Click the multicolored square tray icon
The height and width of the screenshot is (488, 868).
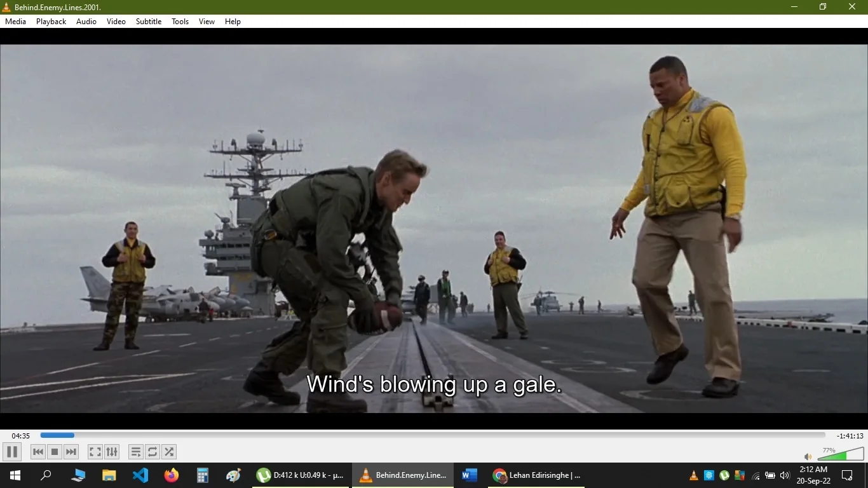(x=740, y=475)
